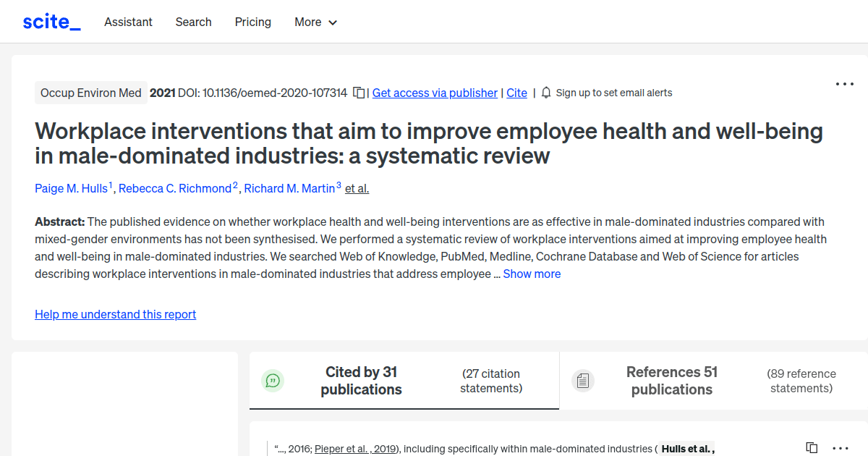Expand the author list via et al.
This screenshot has width=868, height=456.
[356, 188]
